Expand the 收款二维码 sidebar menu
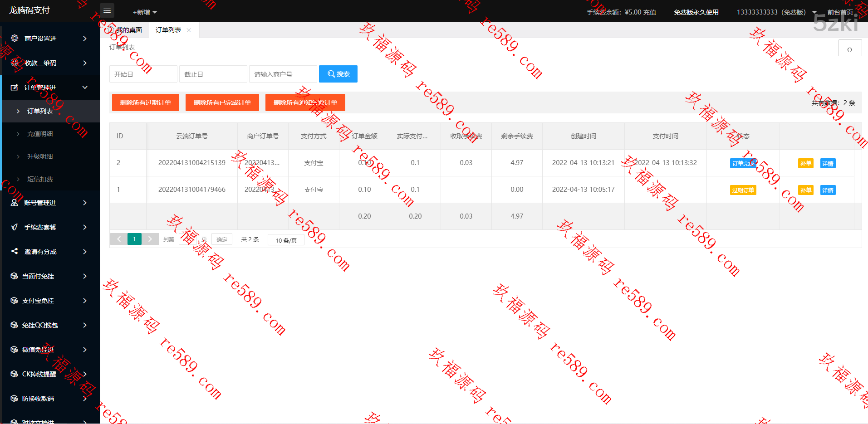Image resolution: width=868 pixels, height=424 pixels. click(x=50, y=63)
